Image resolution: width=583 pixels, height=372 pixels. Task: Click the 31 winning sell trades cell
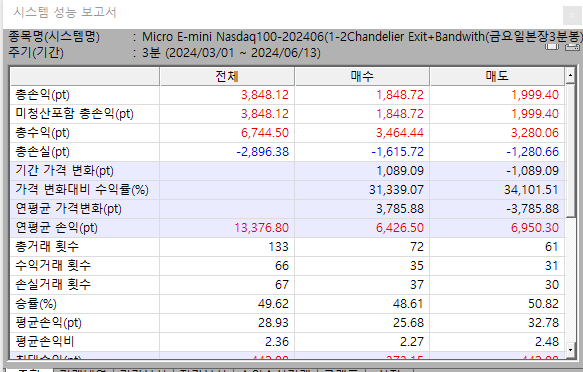pyautogui.click(x=552, y=265)
